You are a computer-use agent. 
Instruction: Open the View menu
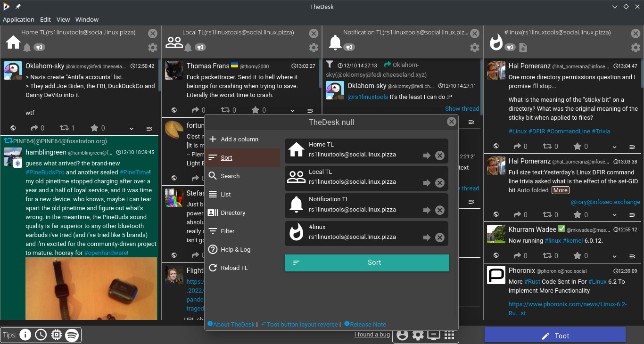click(63, 19)
